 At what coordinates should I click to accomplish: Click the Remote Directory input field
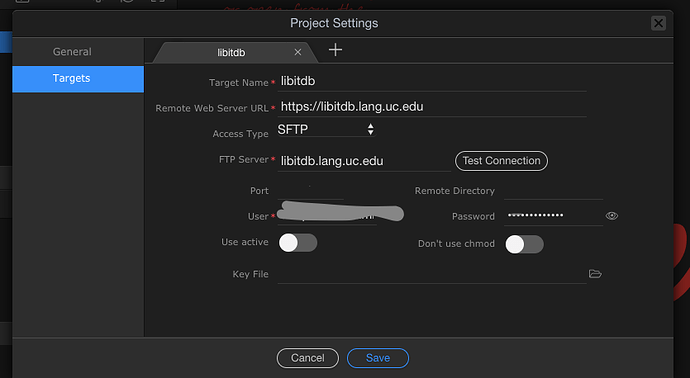point(553,191)
